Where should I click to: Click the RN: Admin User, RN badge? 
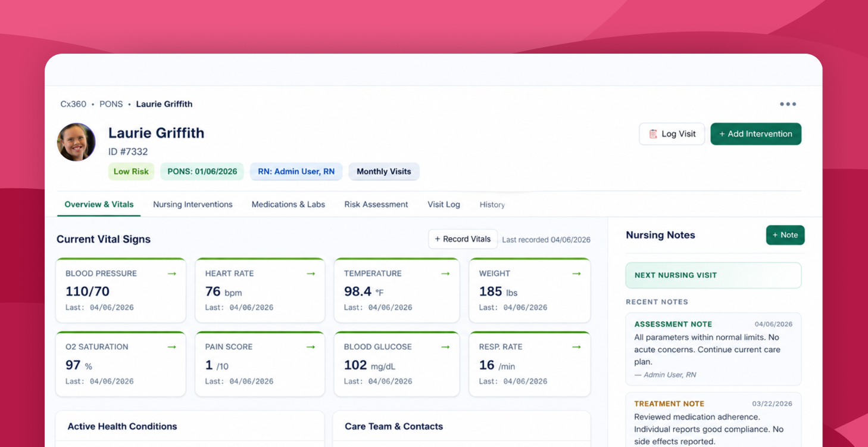click(x=296, y=172)
